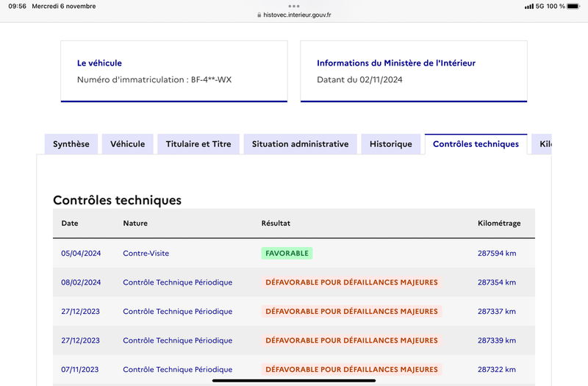Tap the home indicator bar at bottom
The width and height of the screenshot is (588, 386).
coord(294,381)
